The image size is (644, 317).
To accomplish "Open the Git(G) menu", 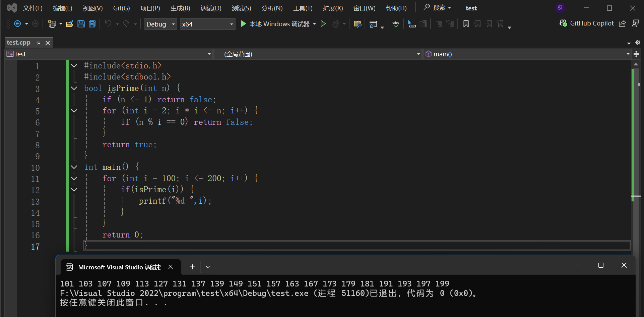I will coord(122,8).
